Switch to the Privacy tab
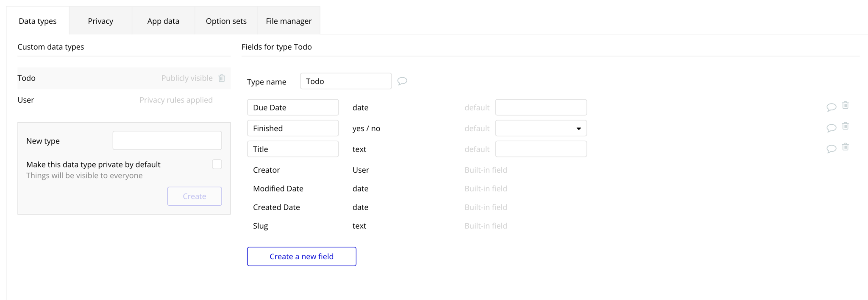The height and width of the screenshot is (300, 868). click(100, 21)
